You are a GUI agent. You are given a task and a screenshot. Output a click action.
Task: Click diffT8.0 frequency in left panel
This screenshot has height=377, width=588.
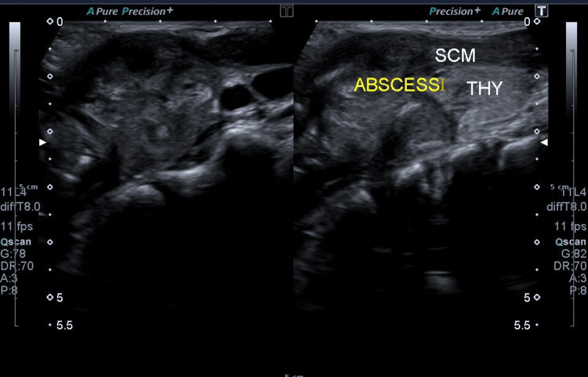20,206
